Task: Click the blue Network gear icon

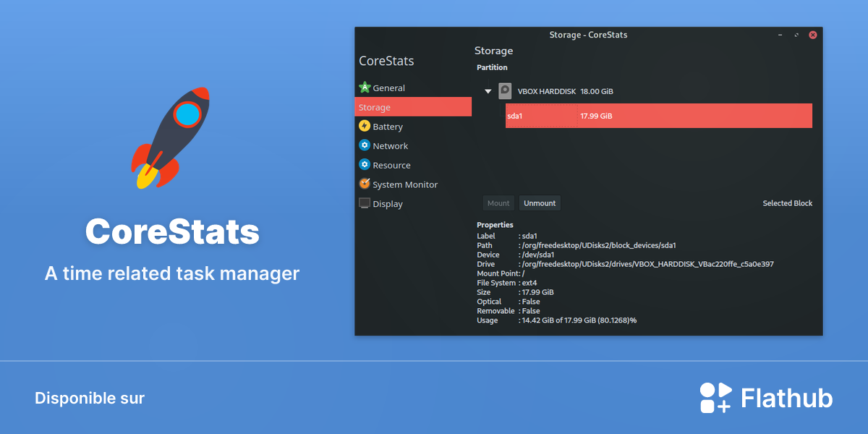Action: tap(365, 145)
